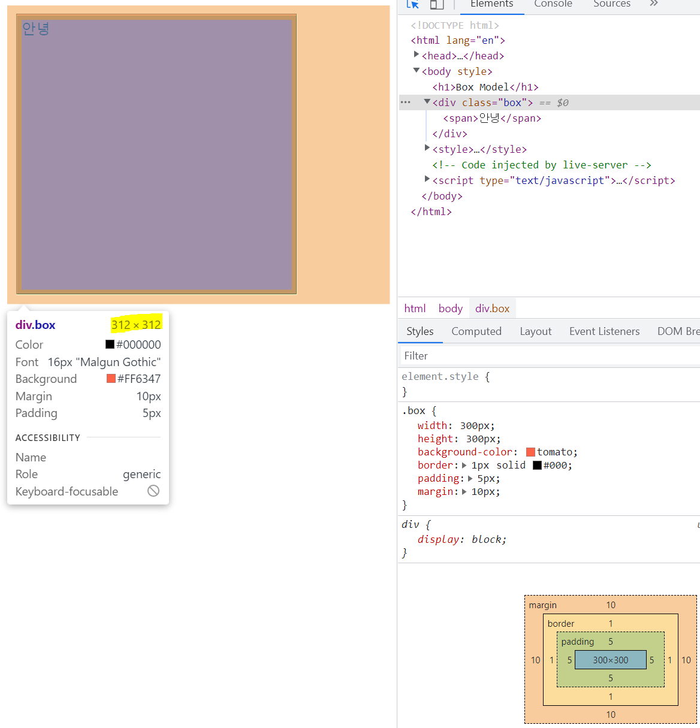The width and height of the screenshot is (700, 728).
Task: Collapse the div class box node
Action: pos(427,102)
